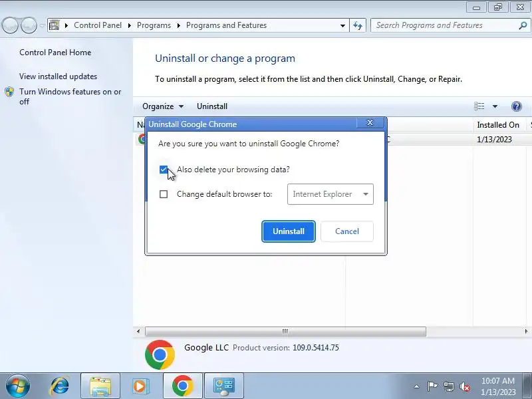Open Windows Explorer from taskbar
Screen dimensions: 532x399
pyautogui.click(x=100, y=386)
